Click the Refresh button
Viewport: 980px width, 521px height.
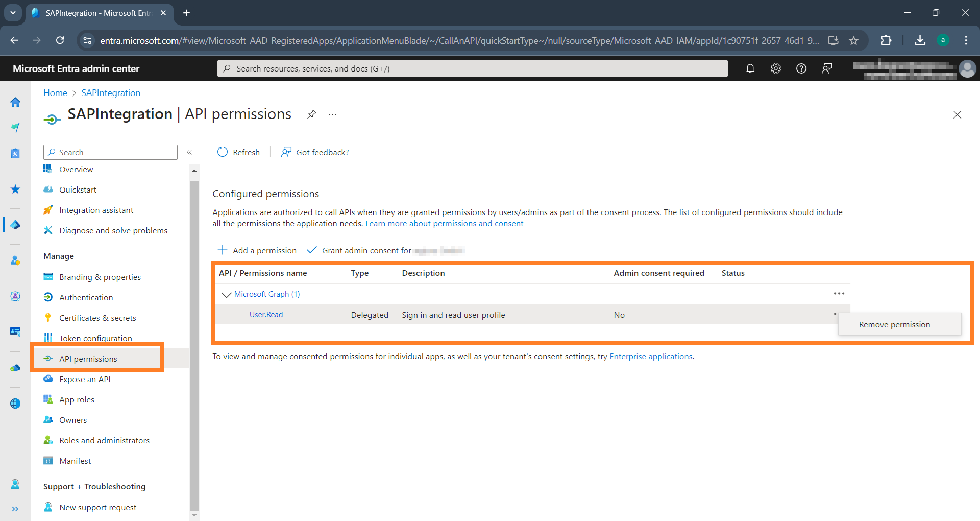pos(238,152)
